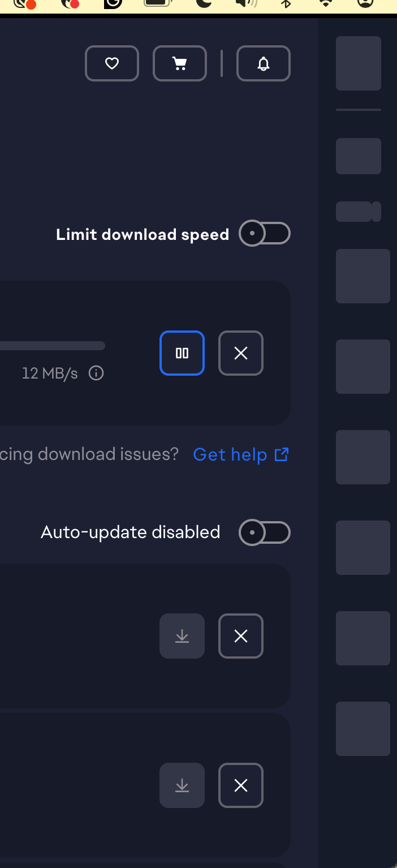Remove the last queued item with X
This screenshot has width=397, height=868.
click(241, 785)
